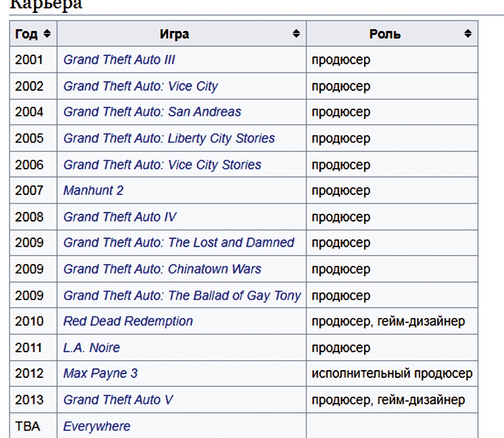The height and width of the screenshot is (438, 504).
Task: Follow the Everywhere game link
Action: (x=97, y=427)
